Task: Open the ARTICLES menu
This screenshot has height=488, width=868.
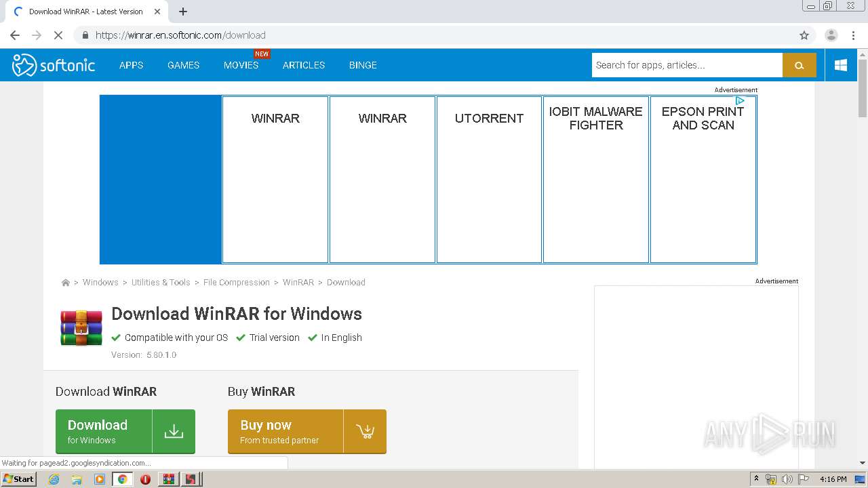Action: click(304, 65)
